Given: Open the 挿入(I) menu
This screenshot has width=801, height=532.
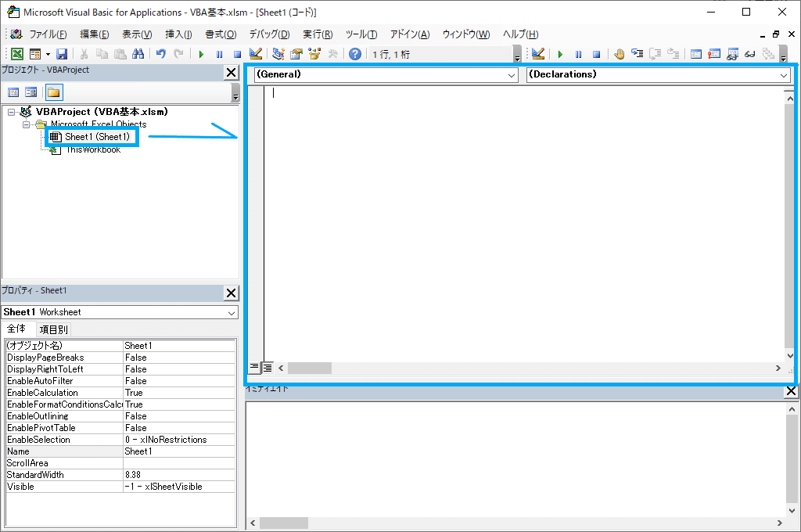Looking at the screenshot, I should click(178, 34).
